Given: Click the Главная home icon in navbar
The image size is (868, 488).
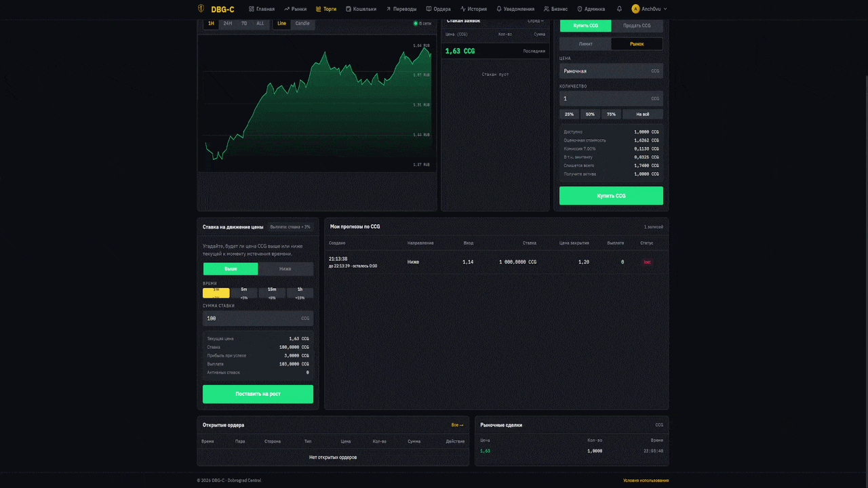Looking at the screenshot, I should [x=252, y=9].
